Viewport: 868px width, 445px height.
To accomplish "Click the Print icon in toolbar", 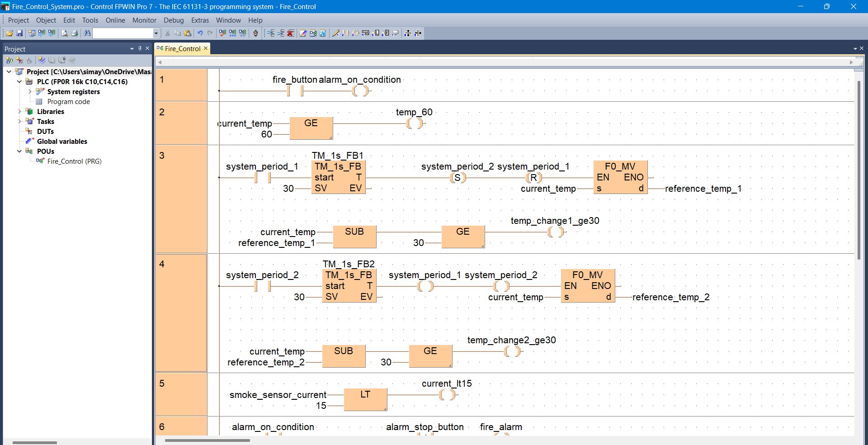I will 75,33.
